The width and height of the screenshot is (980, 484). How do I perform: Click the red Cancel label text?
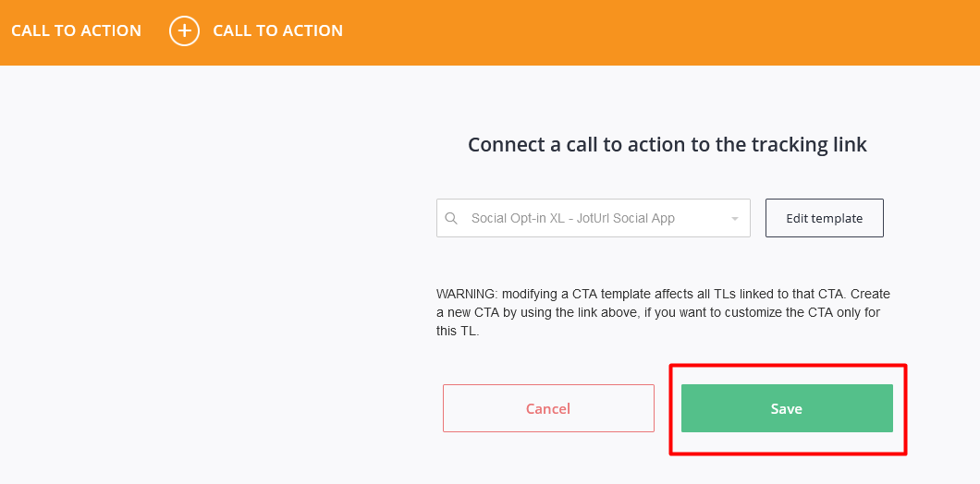coord(548,409)
